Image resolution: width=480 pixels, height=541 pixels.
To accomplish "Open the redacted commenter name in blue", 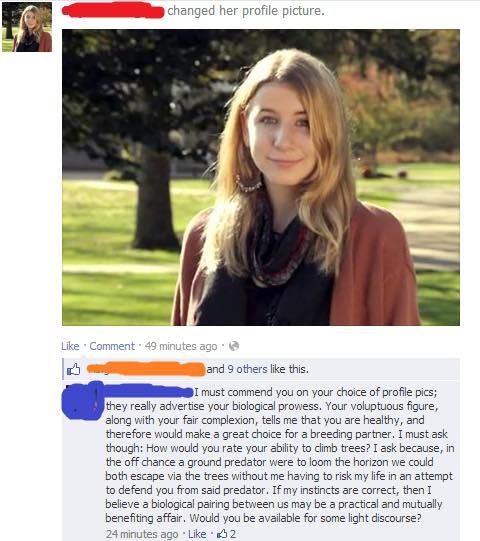I will (x=148, y=392).
